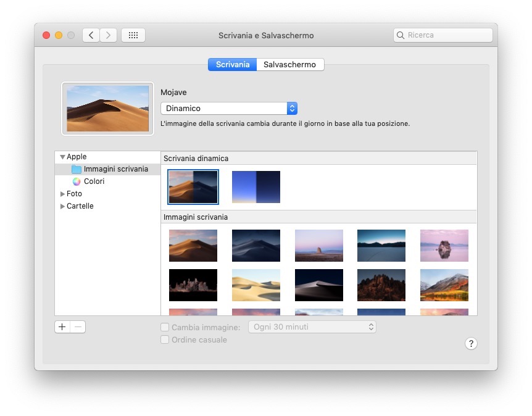
Task: Choose the Solar Gradients dynamic wallpaper thumbnail
Action: click(x=256, y=187)
